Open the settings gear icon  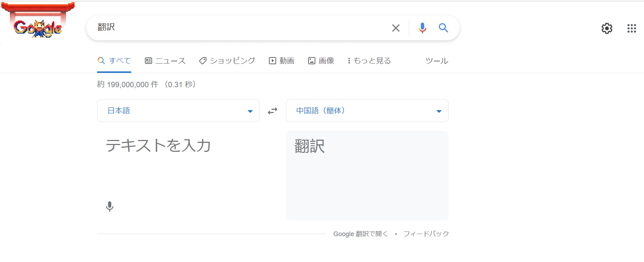pos(607,28)
